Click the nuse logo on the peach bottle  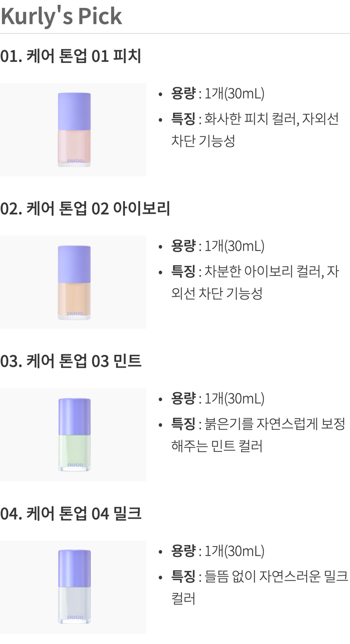click(x=75, y=161)
